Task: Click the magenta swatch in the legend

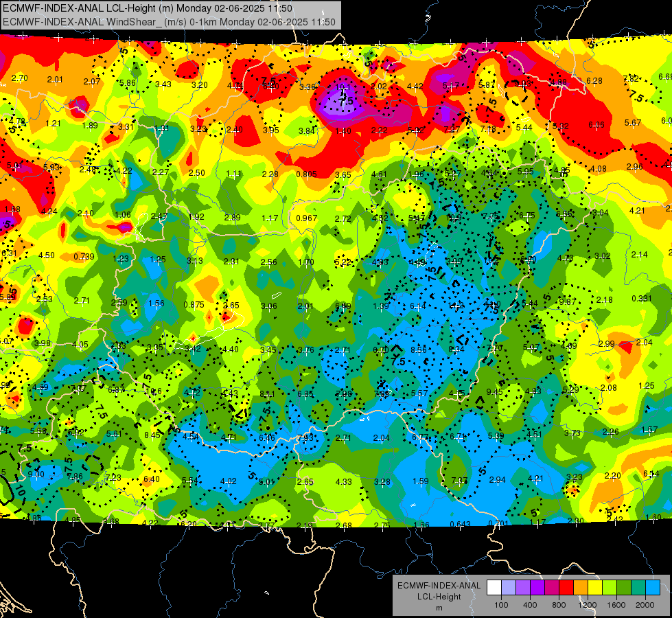Action: tap(552, 588)
